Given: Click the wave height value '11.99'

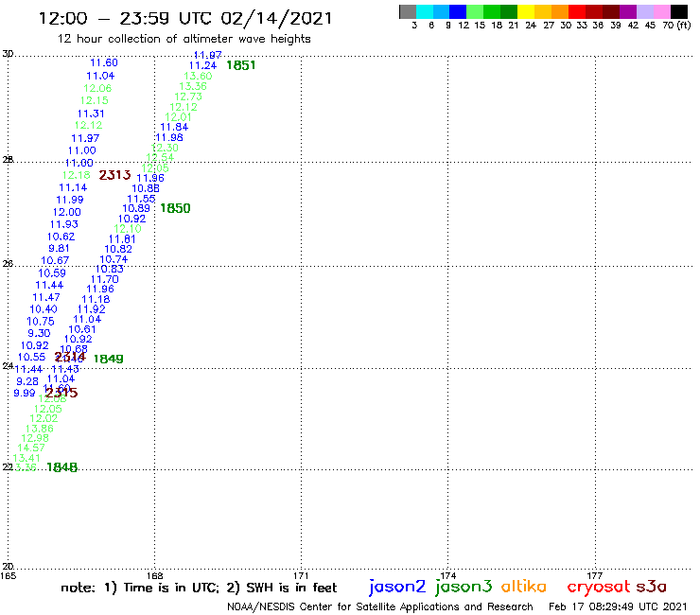Looking at the screenshot, I should tap(70, 200).
